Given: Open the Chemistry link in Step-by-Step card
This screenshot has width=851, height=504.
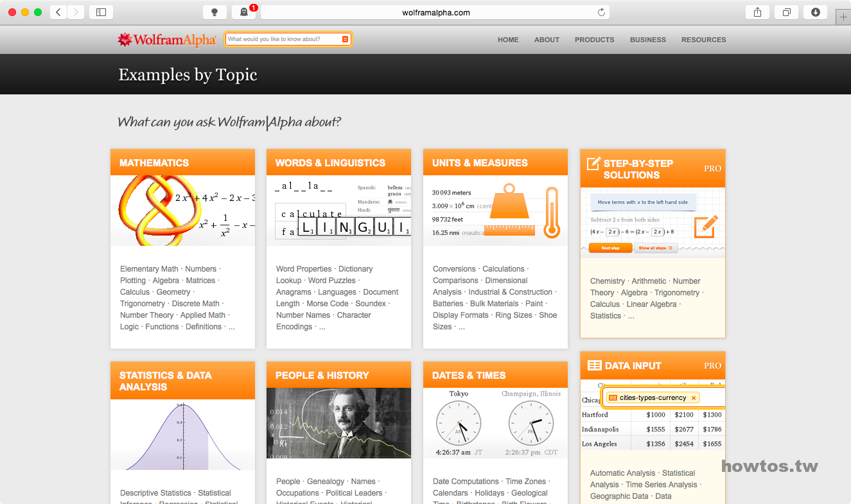Looking at the screenshot, I should pyautogui.click(x=608, y=281).
